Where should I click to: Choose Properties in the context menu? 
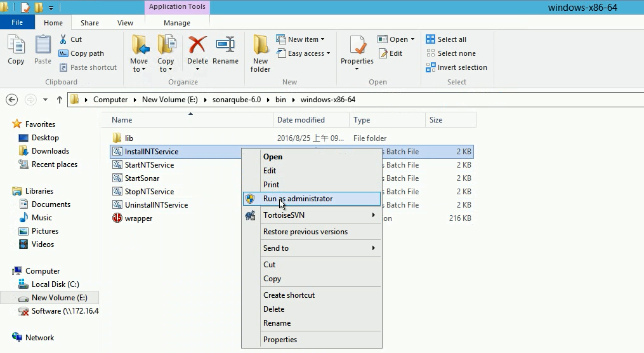[x=312, y=339]
